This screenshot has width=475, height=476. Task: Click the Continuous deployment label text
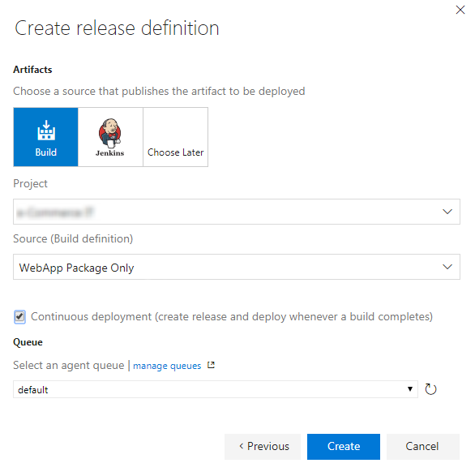pos(232,316)
